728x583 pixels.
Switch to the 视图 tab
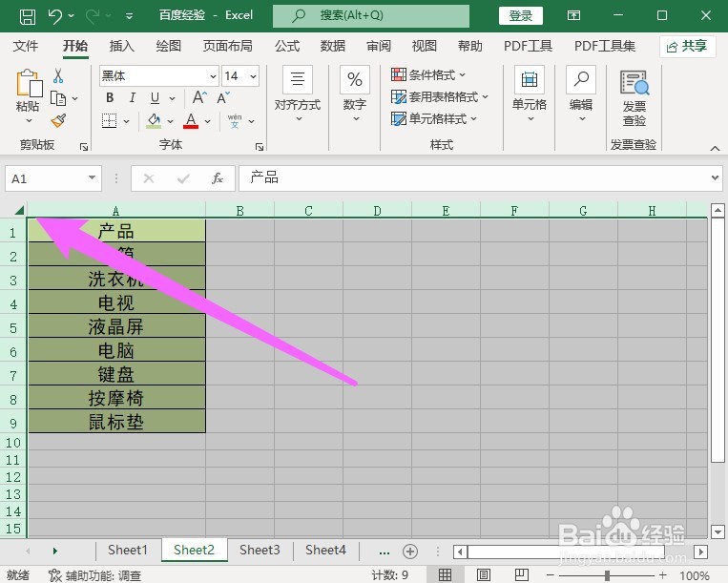click(425, 46)
